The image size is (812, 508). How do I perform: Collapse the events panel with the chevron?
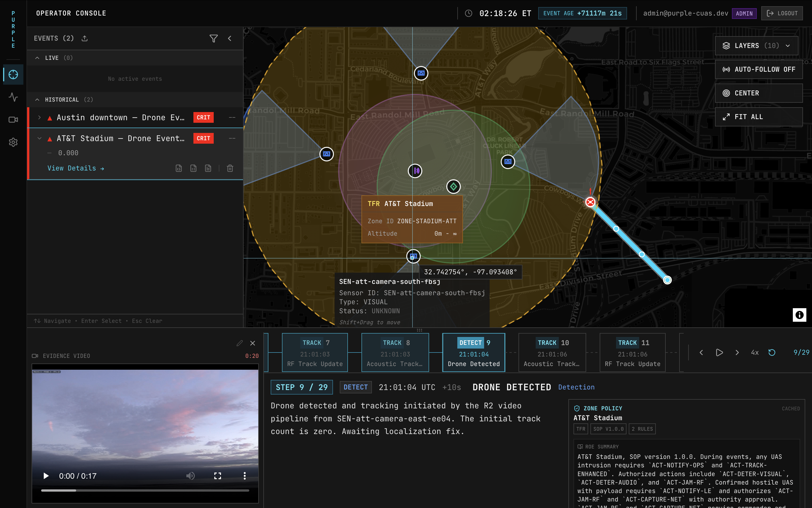tap(230, 38)
